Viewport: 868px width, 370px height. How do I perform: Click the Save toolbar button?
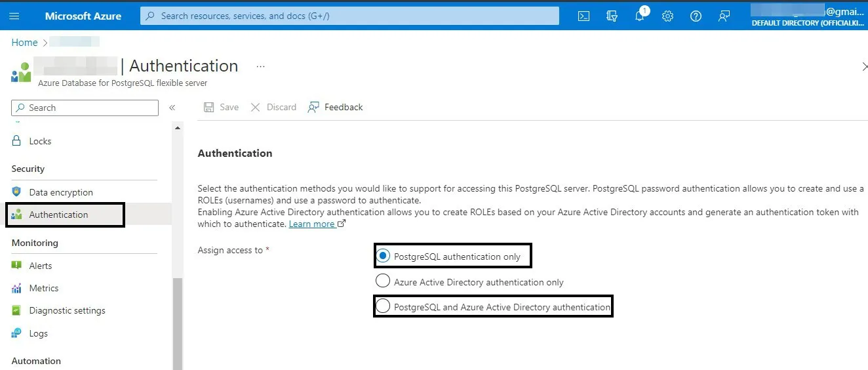(x=221, y=107)
